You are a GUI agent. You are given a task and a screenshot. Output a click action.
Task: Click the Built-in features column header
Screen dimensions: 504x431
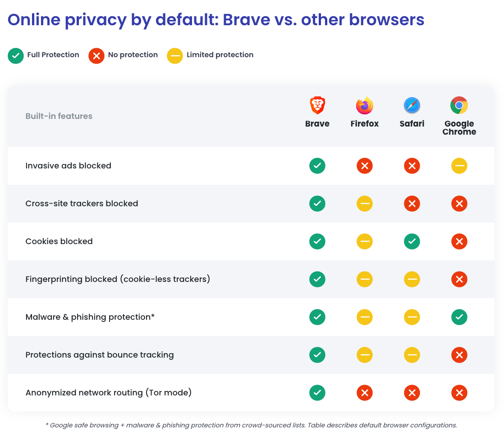(x=59, y=116)
